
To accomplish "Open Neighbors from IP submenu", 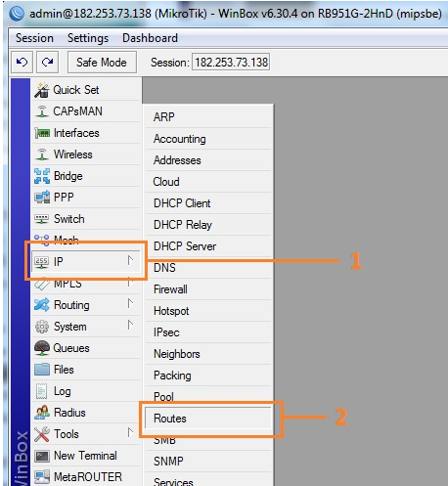I will (x=208, y=354).
